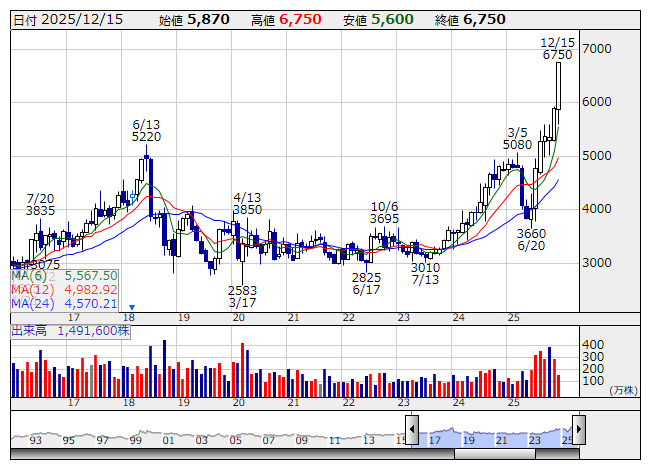Click the tall red volume bar at 20
The height and width of the screenshot is (470, 653).
pyautogui.click(x=243, y=370)
